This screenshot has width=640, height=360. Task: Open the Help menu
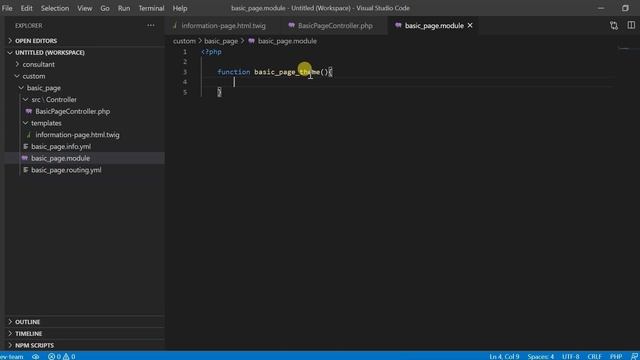coord(180,8)
